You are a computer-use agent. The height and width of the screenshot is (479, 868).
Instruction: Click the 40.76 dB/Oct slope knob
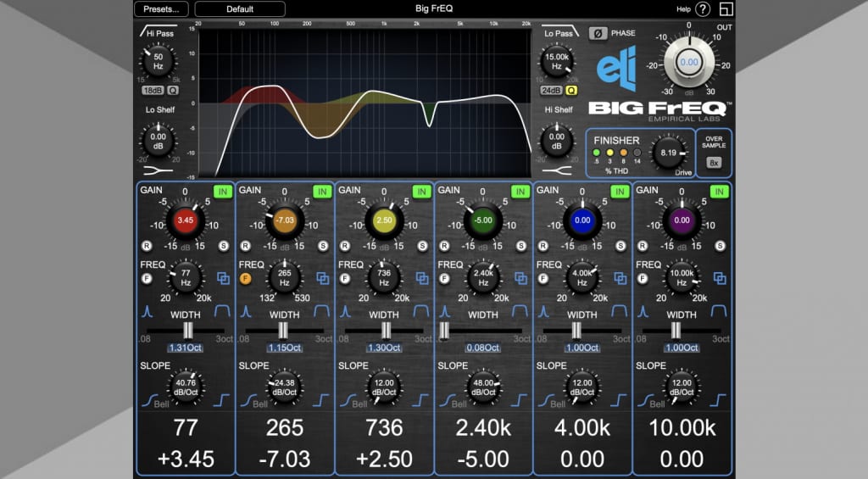pos(186,387)
